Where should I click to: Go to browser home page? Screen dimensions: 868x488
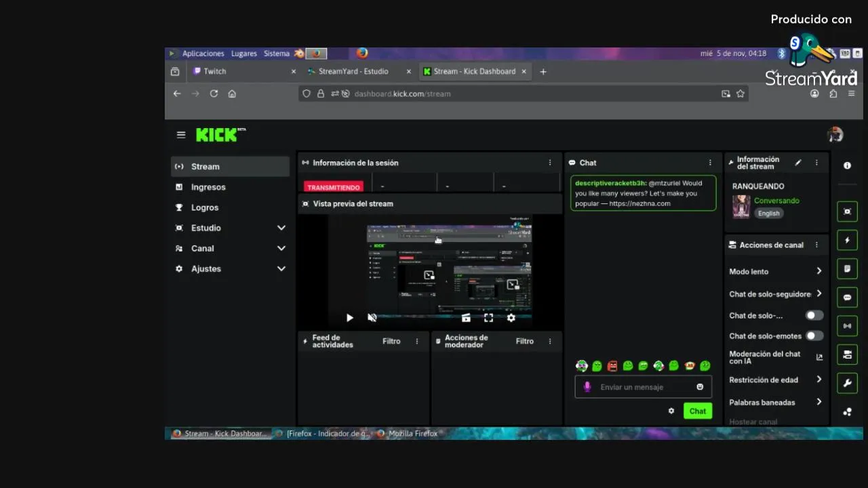(232, 94)
